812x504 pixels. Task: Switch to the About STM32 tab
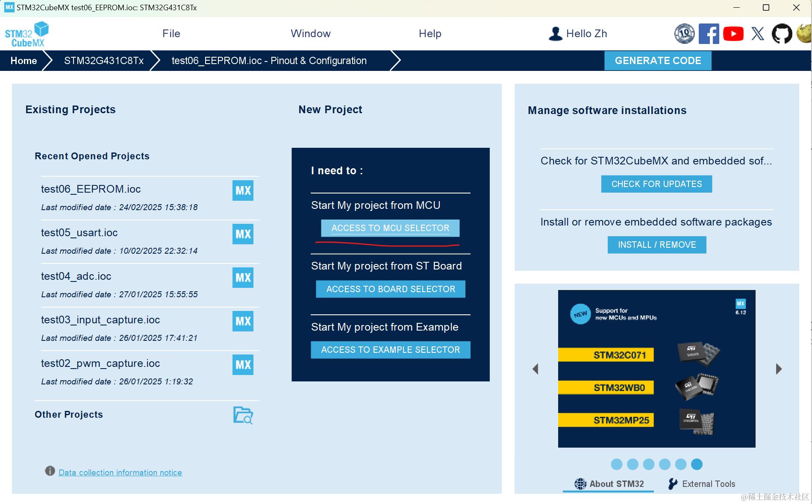(x=609, y=484)
